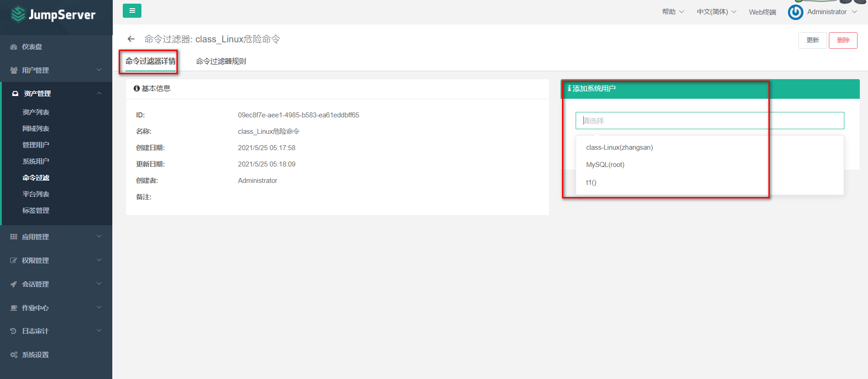Click the 资产管理 inbox icon
This screenshot has width=868, height=379.
tap(15, 94)
